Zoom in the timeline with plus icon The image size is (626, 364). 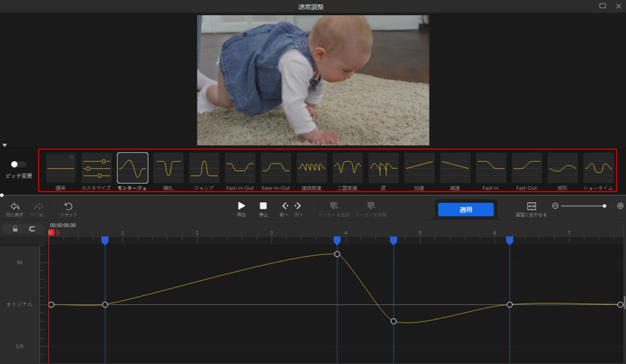point(620,206)
